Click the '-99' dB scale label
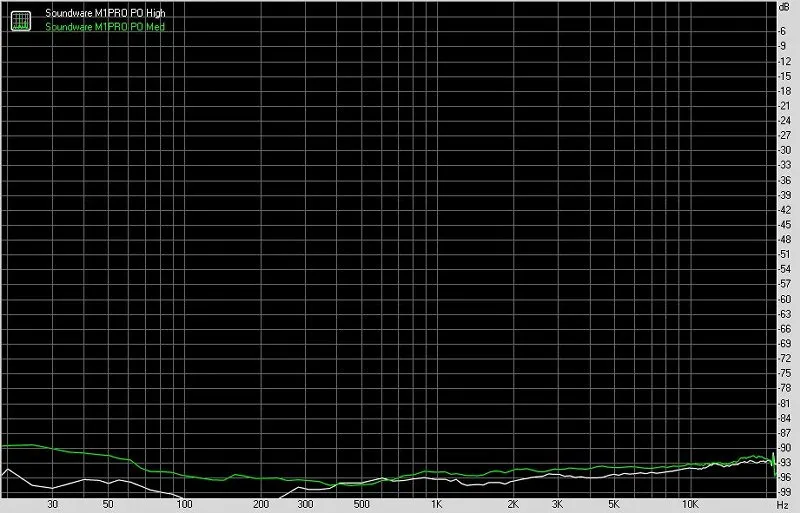The image size is (800, 513). (784, 493)
